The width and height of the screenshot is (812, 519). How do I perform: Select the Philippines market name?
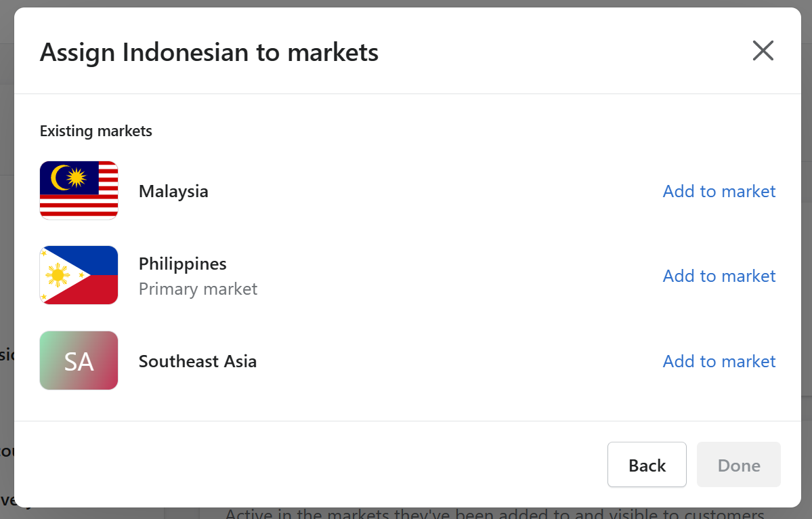click(182, 264)
